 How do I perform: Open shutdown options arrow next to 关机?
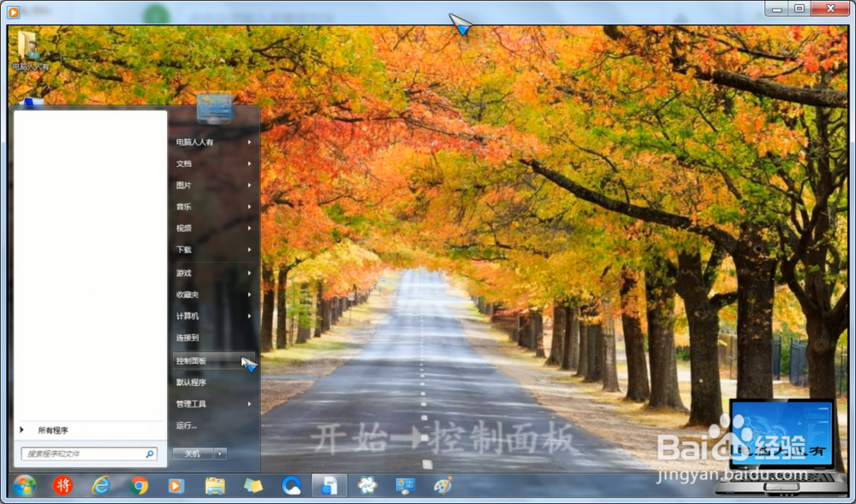pyautogui.click(x=220, y=454)
